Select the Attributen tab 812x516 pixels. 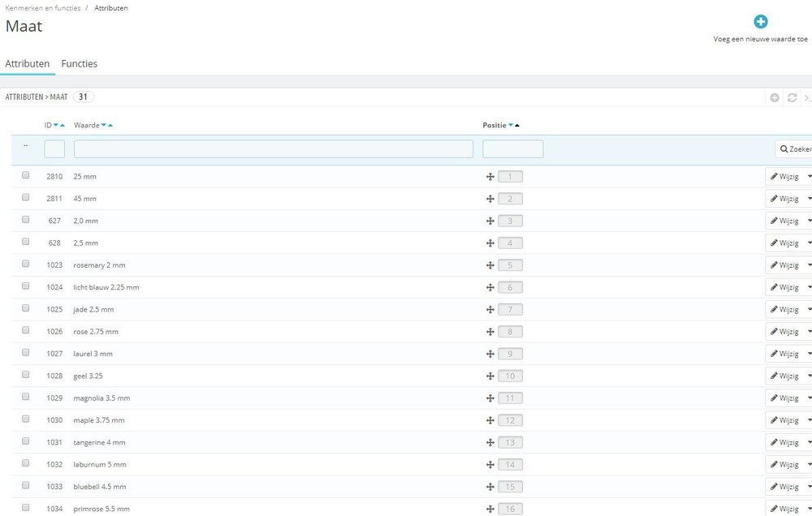coord(28,63)
